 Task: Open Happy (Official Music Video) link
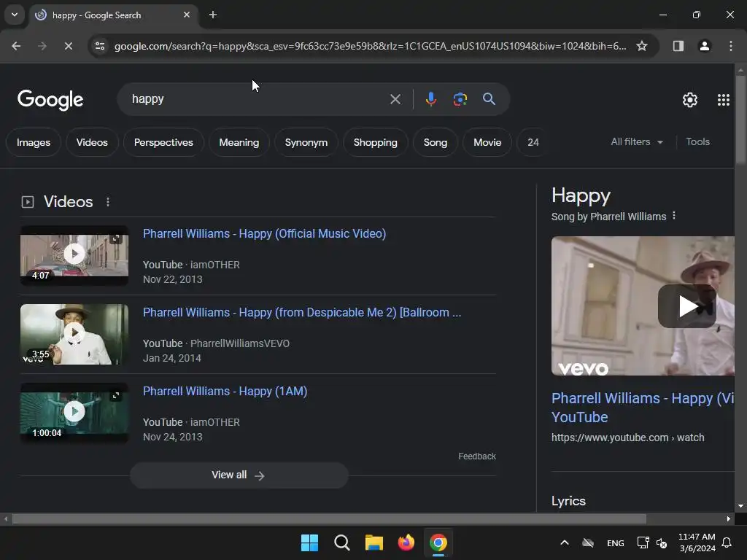(264, 234)
